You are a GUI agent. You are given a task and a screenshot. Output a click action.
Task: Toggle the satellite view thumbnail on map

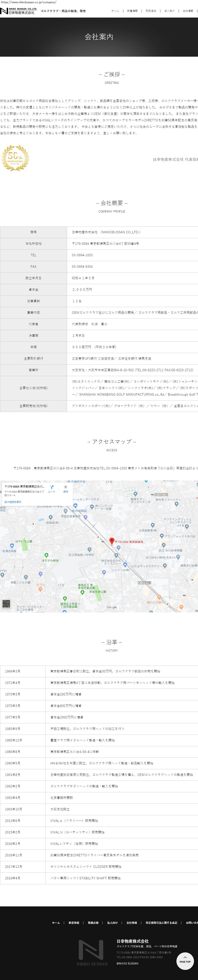pyautogui.click(x=6, y=604)
